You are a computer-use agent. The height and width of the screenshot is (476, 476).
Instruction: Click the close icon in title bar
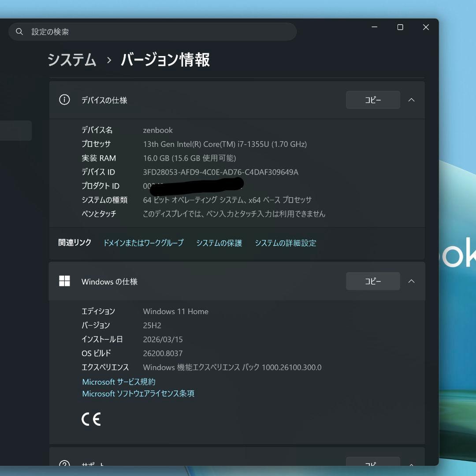[x=425, y=27]
